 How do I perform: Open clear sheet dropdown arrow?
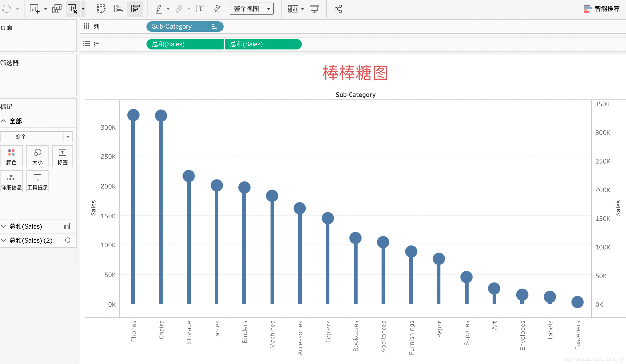tap(83, 9)
